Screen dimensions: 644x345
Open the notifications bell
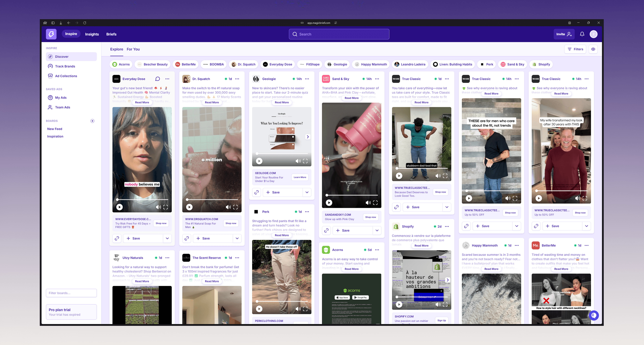[582, 34]
